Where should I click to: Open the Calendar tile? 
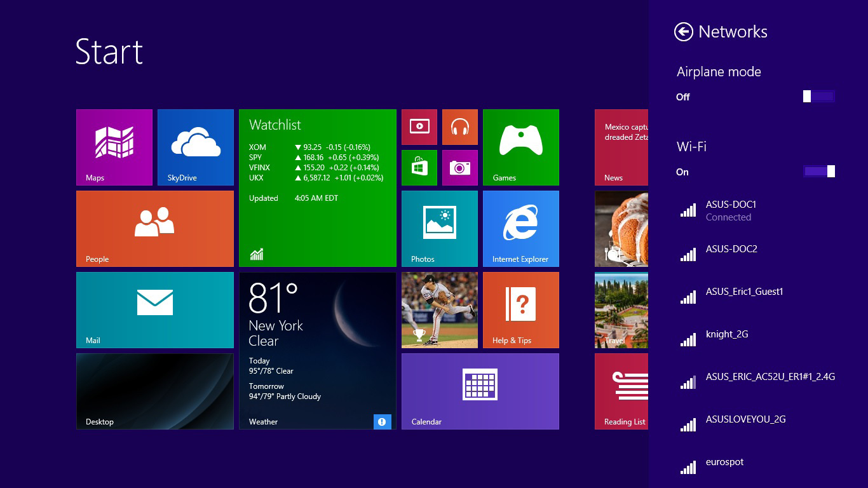point(480,391)
